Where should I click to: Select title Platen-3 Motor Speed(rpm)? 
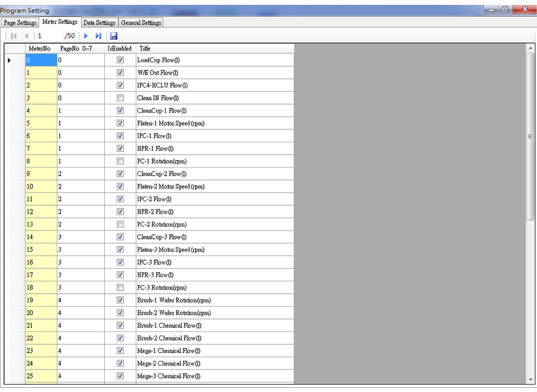pos(171,250)
